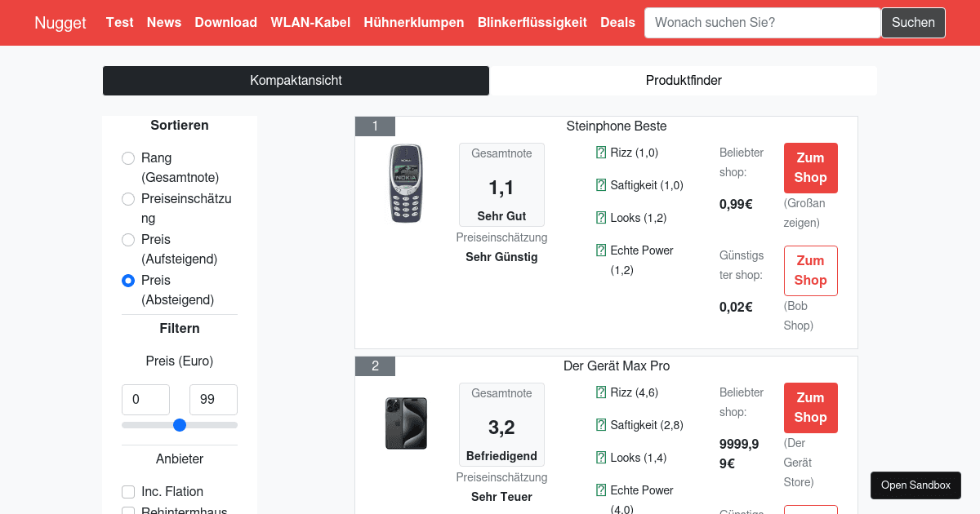Image resolution: width=980 pixels, height=514 pixels.
Task: Switch to the Produktfinder tab
Action: [x=683, y=81]
